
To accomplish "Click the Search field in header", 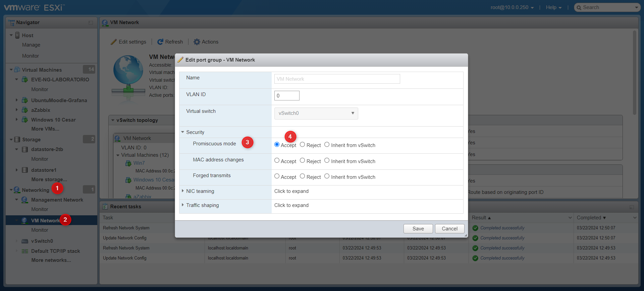I will coord(607,7).
